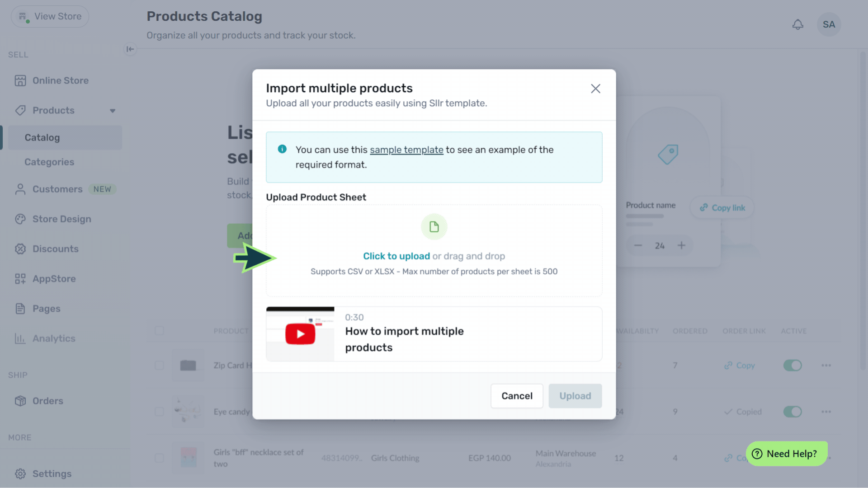
Task: Click the info icon in template notice
Action: click(x=282, y=149)
